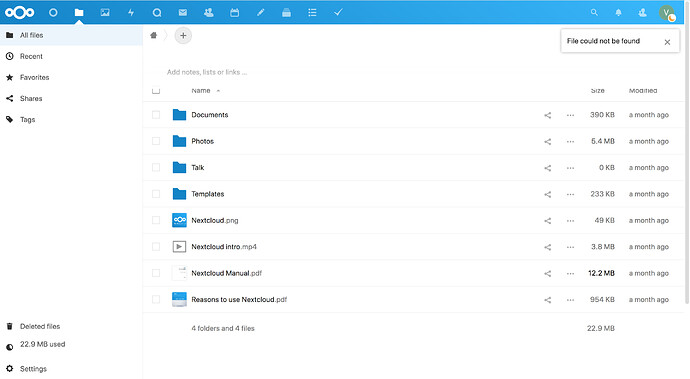Open the contacts menu in header
Viewport: 690px width, 379px height.
[642, 12]
